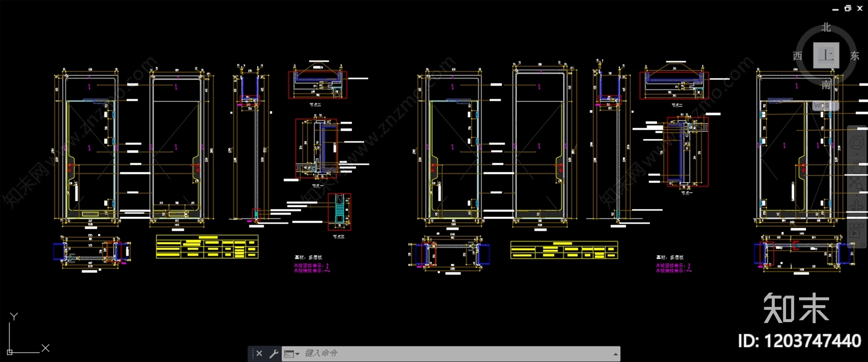This screenshot has width=868, height=362.
Task: Rotate view to 东 on ViewCube
Action: [854, 56]
